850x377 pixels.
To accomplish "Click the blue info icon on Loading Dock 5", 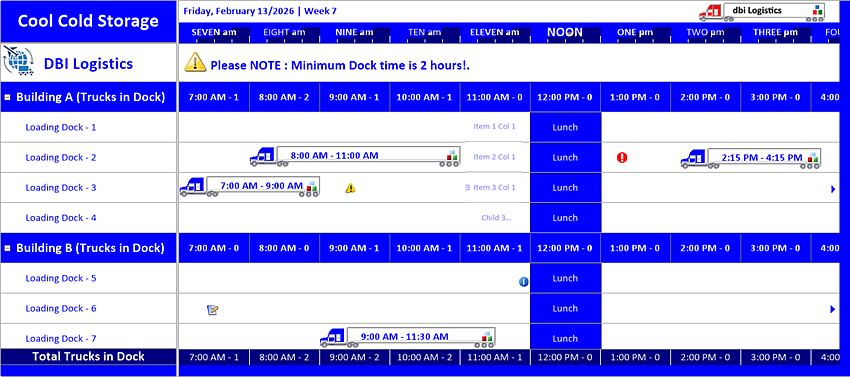I will click(524, 282).
